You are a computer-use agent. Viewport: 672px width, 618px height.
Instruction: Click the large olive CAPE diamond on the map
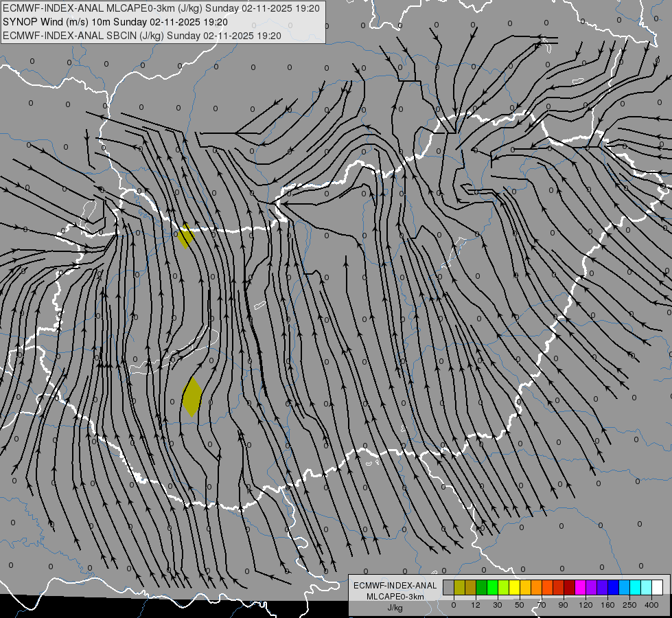pos(192,397)
